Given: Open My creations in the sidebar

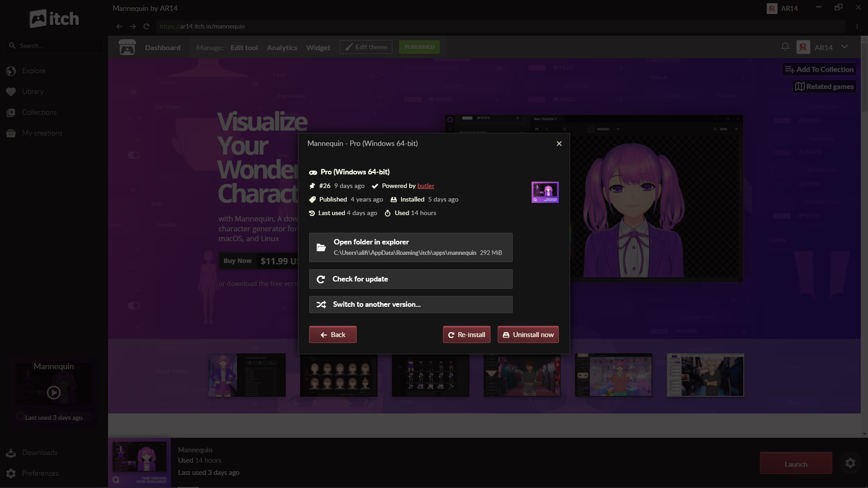Looking at the screenshot, I should (42, 133).
